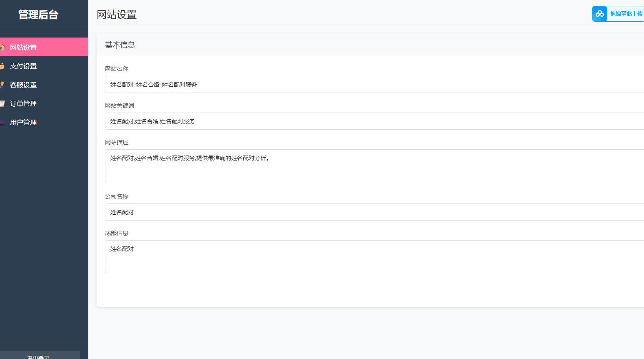Click the icon beside 用户管理
The image size is (644, 359).
(2, 122)
